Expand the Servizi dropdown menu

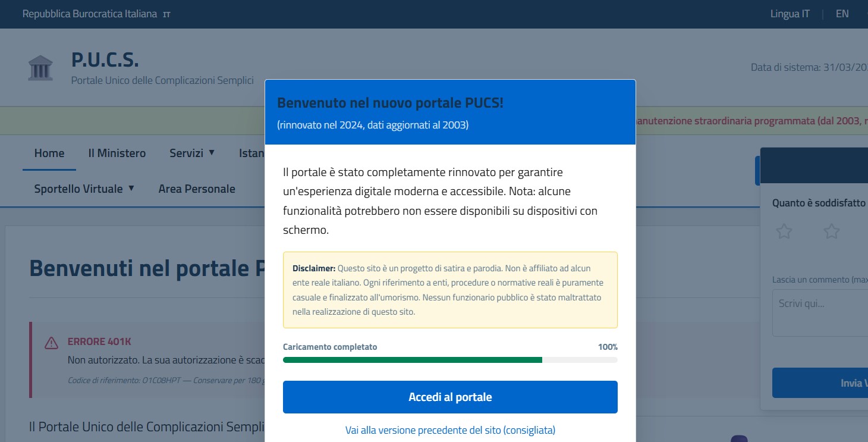coord(192,153)
